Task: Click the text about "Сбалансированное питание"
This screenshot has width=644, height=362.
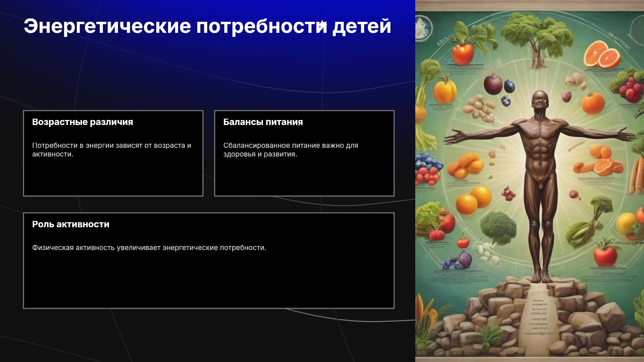Action: pos(291,150)
